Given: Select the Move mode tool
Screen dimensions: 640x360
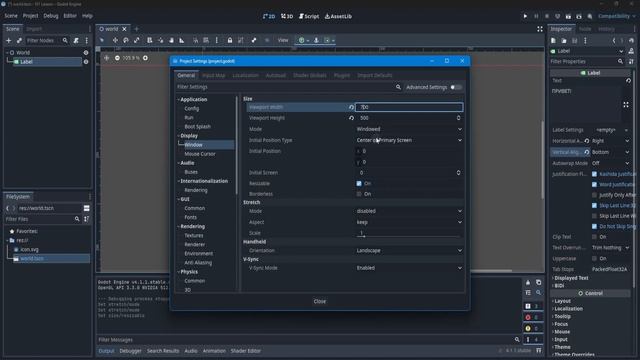Looking at the screenshot, I should pos(115,40).
